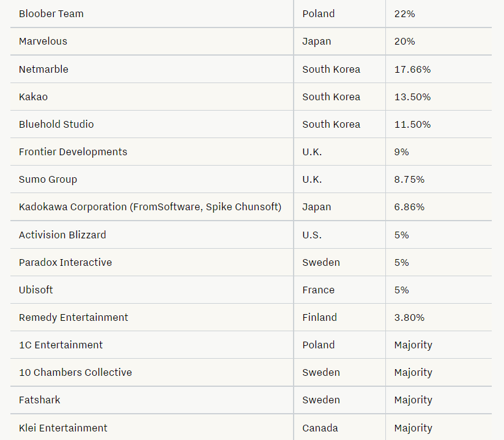Select the Marvelous row name
This screenshot has height=440, width=504.
[43, 41]
